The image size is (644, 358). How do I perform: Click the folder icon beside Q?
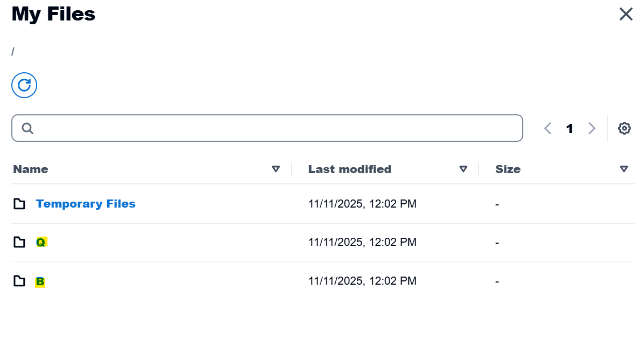(x=19, y=242)
